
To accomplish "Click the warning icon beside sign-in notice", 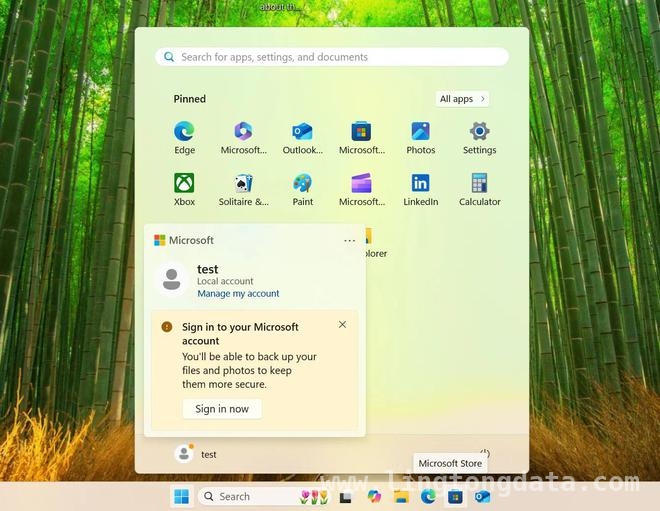I will (167, 327).
